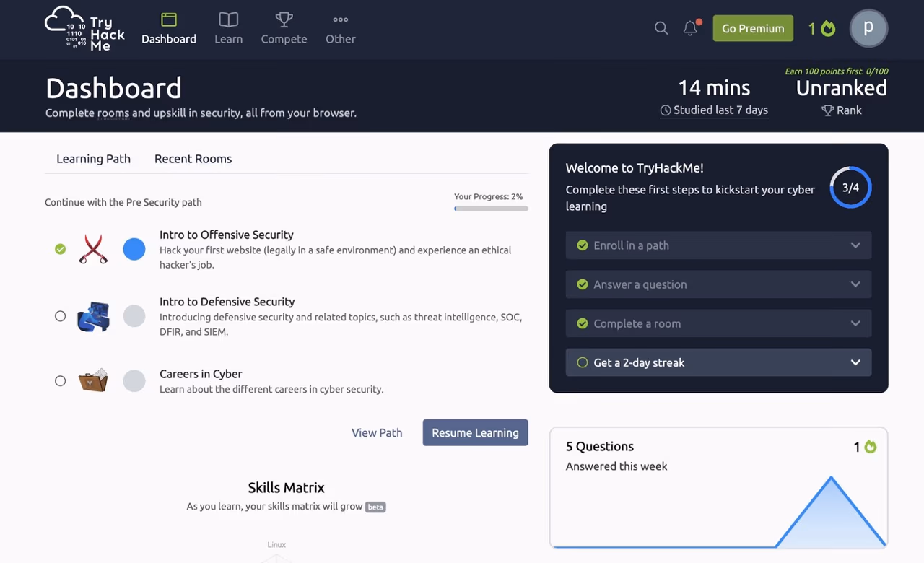Open the Other menu

[340, 29]
